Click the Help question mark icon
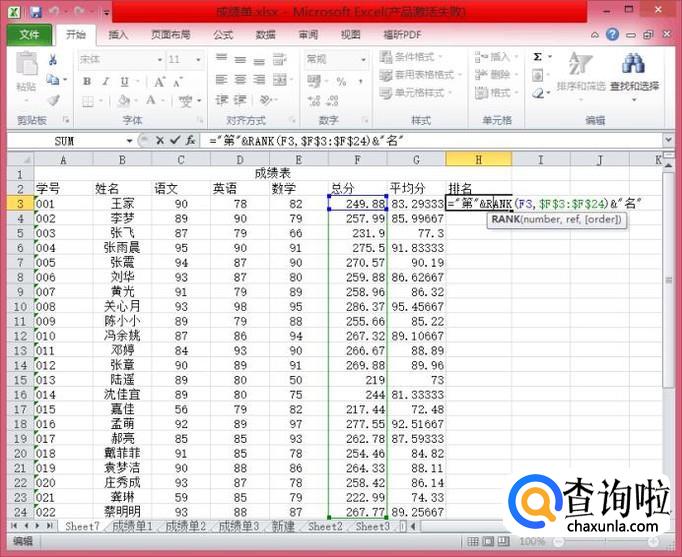The width and height of the screenshot is (682, 557). click(x=612, y=34)
